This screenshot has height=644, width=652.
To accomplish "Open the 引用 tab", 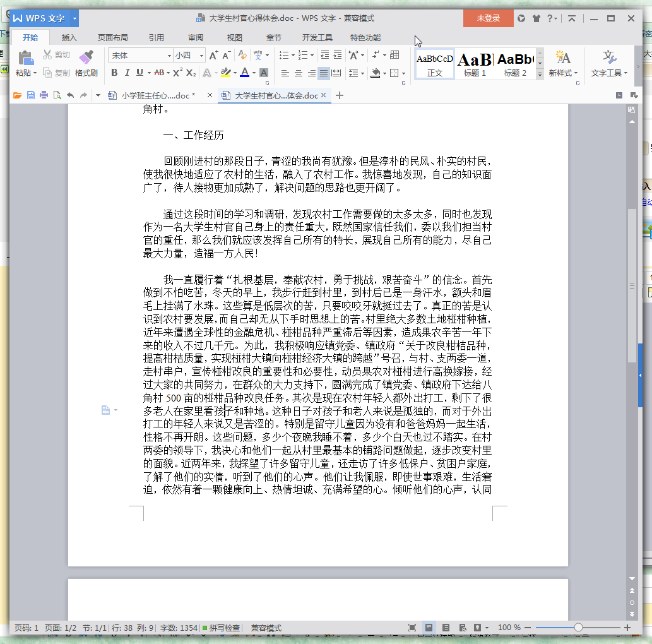I will [157, 37].
